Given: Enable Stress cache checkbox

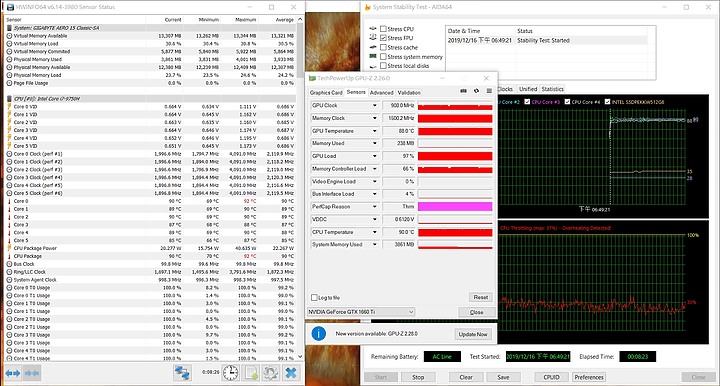Looking at the screenshot, I should click(x=383, y=47).
